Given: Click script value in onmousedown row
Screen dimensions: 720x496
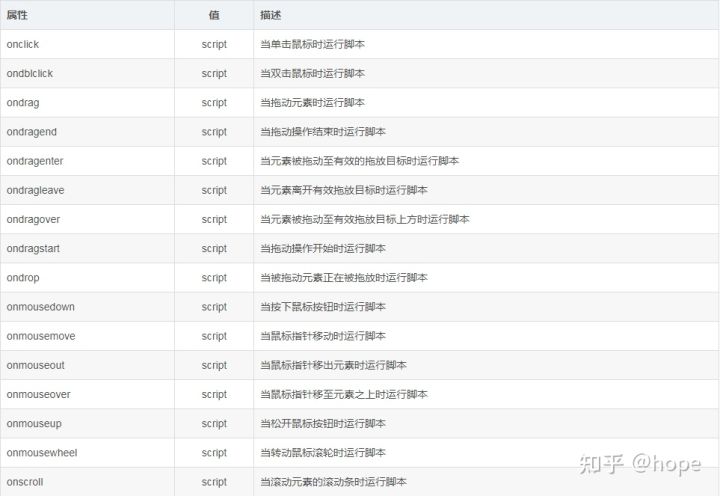Looking at the screenshot, I should [x=214, y=307].
